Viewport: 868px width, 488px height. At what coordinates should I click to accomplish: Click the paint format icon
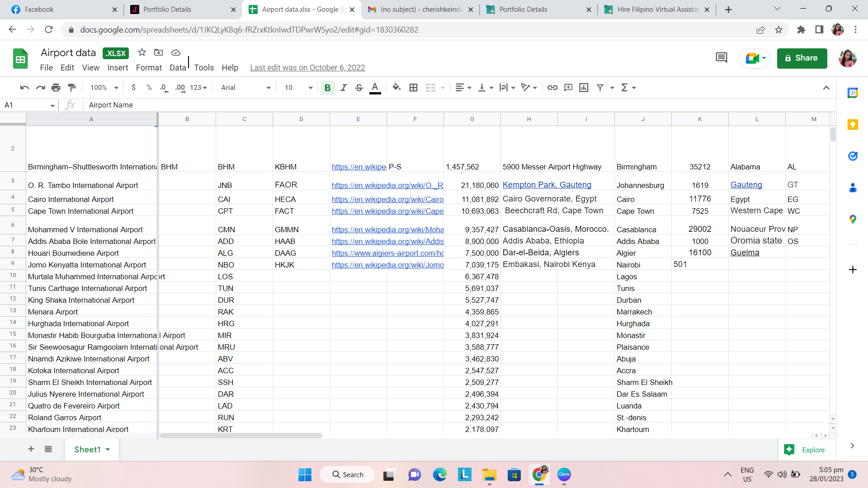point(72,88)
